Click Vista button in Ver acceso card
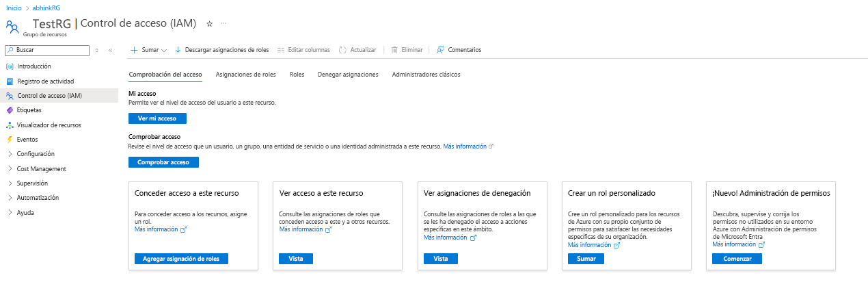Screen dimensions: 868x308 tap(296, 259)
